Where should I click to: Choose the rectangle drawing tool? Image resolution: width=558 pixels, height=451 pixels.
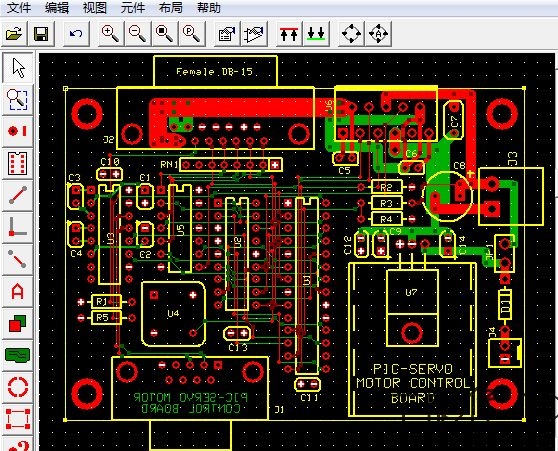click(x=18, y=419)
